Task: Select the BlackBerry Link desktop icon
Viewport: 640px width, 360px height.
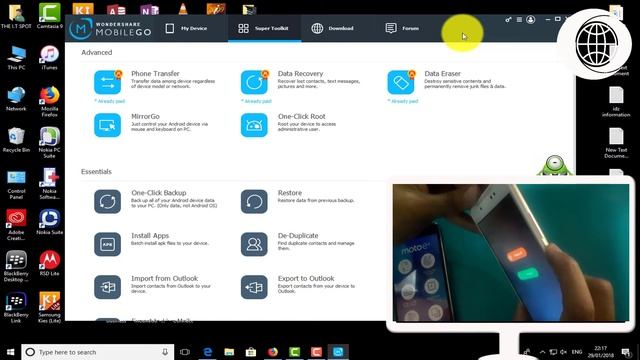Action: [x=16, y=307]
